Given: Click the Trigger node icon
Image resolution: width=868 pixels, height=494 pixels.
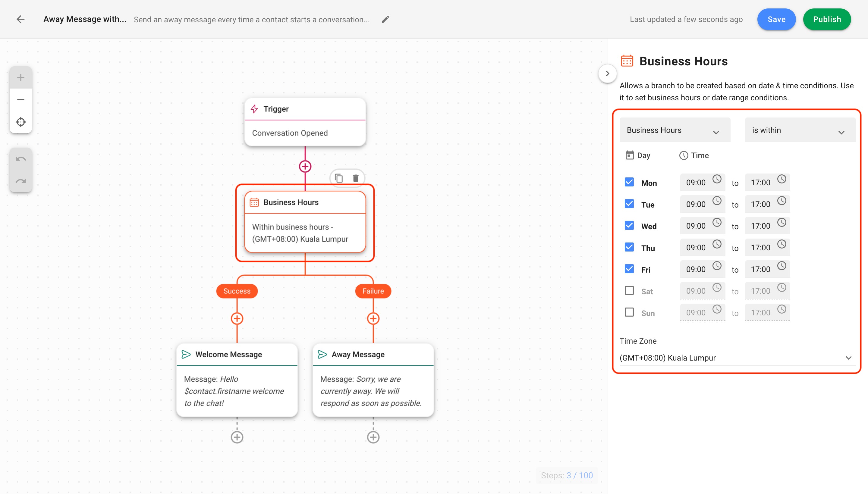Looking at the screenshot, I should (x=255, y=108).
